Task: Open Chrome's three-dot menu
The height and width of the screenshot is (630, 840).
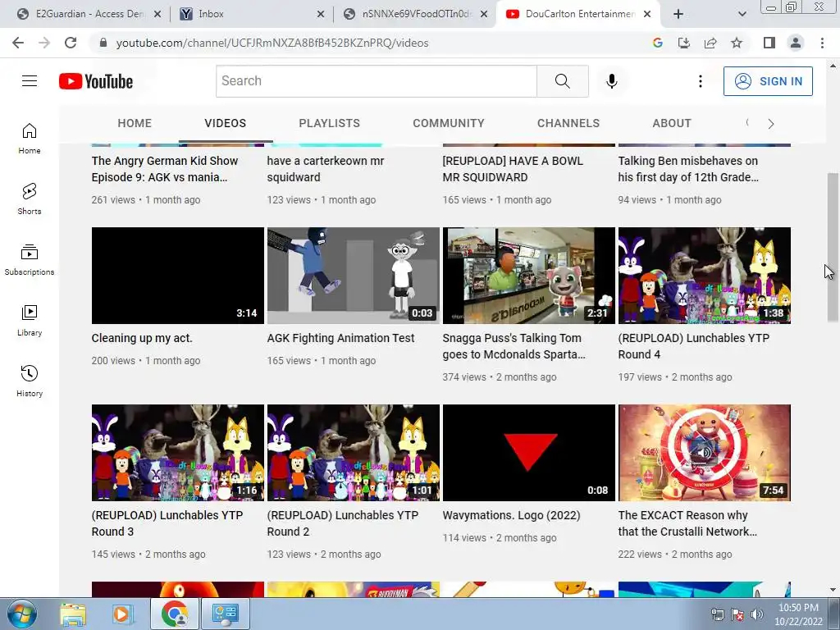Action: (x=822, y=43)
